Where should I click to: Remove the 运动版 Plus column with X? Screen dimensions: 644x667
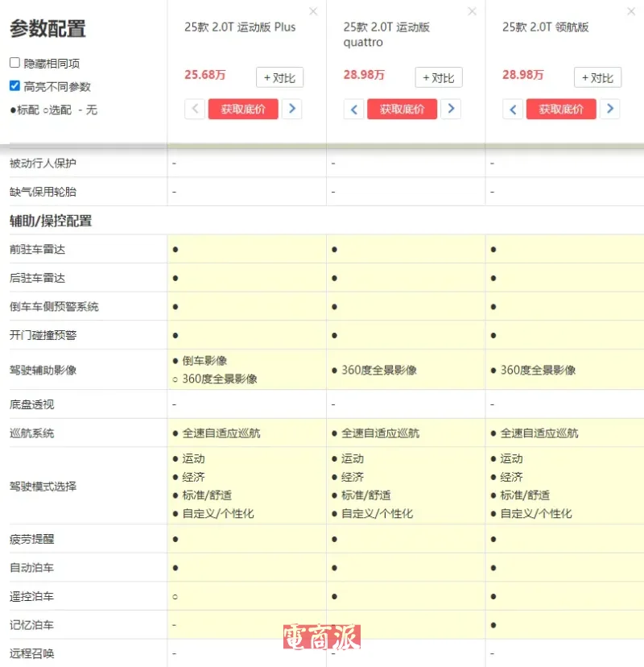click(x=313, y=11)
